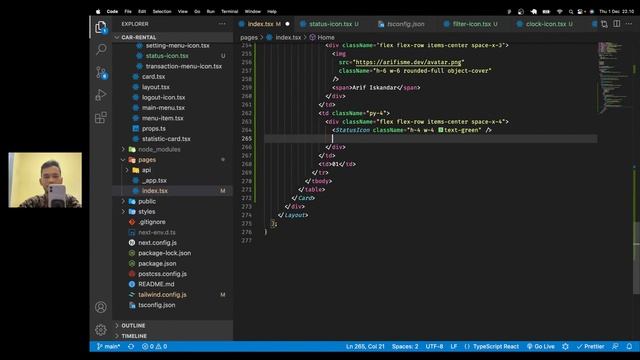Switch to the tsconfig.json editor tab
Image resolution: width=640 pixels, height=360 pixels.
pyautogui.click(x=405, y=24)
